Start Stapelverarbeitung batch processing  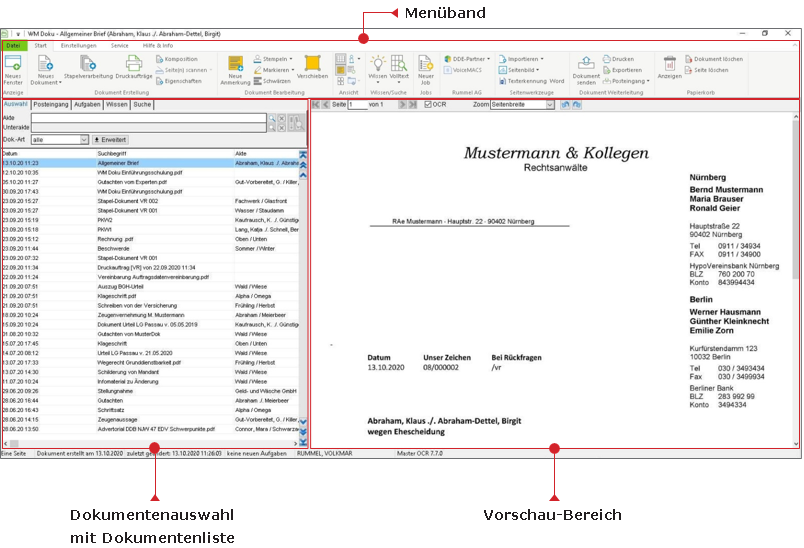88,67
